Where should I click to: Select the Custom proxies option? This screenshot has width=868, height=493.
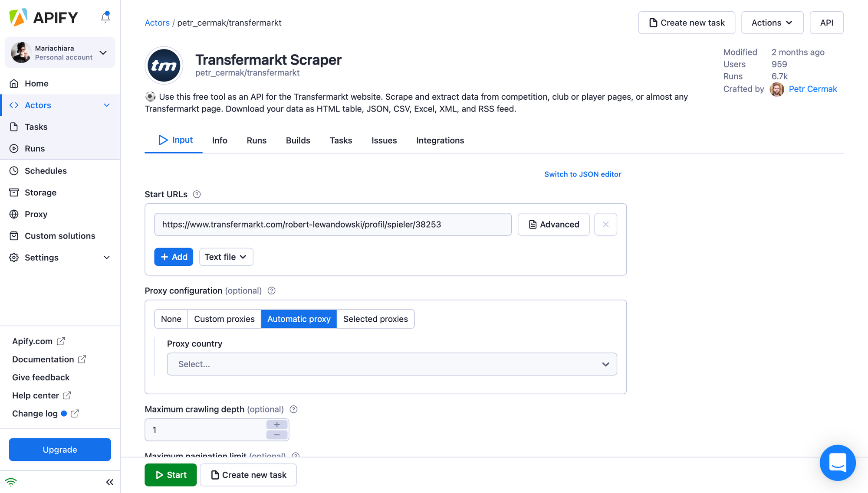pyautogui.click(x=224, y=319)
